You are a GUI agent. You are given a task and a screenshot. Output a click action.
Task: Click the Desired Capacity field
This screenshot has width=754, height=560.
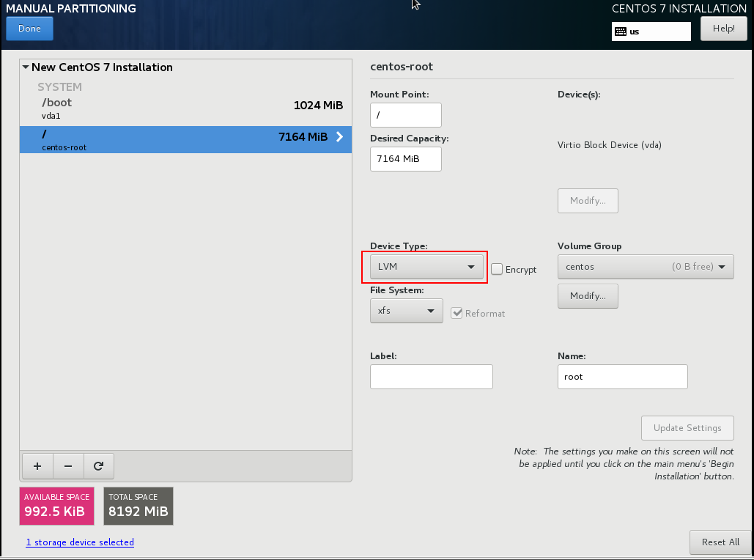[406, 159]
